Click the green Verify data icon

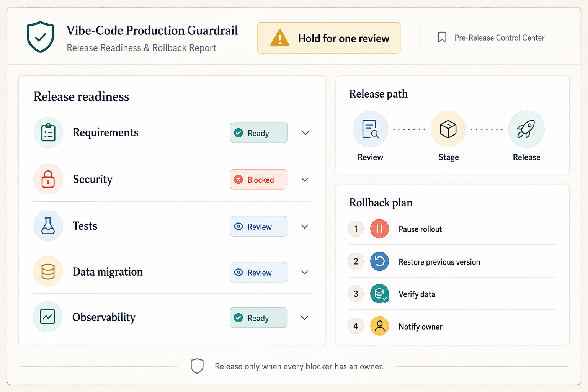tap(380, 294)
